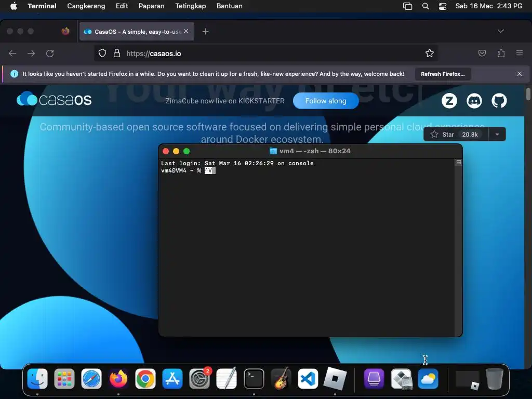Open System Settings with badge in dock
This screenshot has width=532, height=399.
point(199,379)
